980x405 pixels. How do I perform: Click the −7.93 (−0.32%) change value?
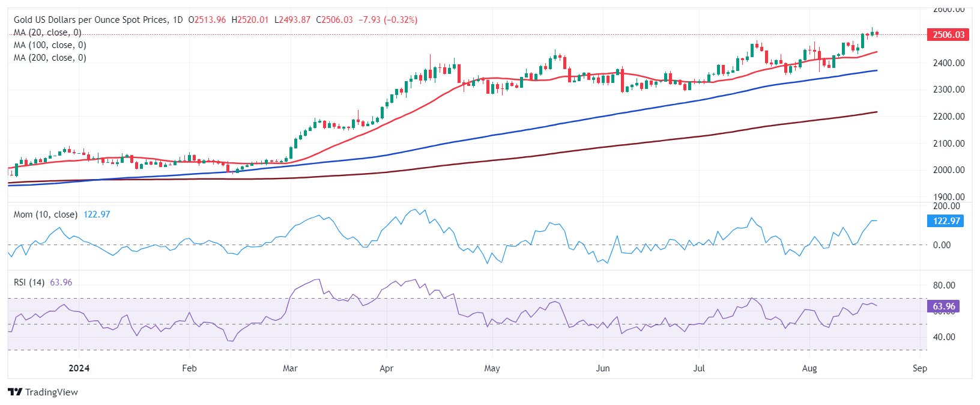click(387, 20)
